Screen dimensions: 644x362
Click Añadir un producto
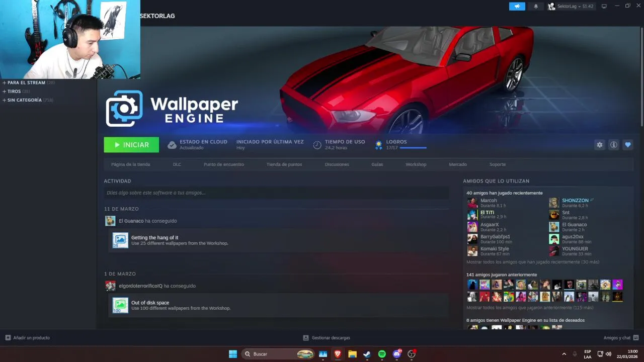coord(28,338)
